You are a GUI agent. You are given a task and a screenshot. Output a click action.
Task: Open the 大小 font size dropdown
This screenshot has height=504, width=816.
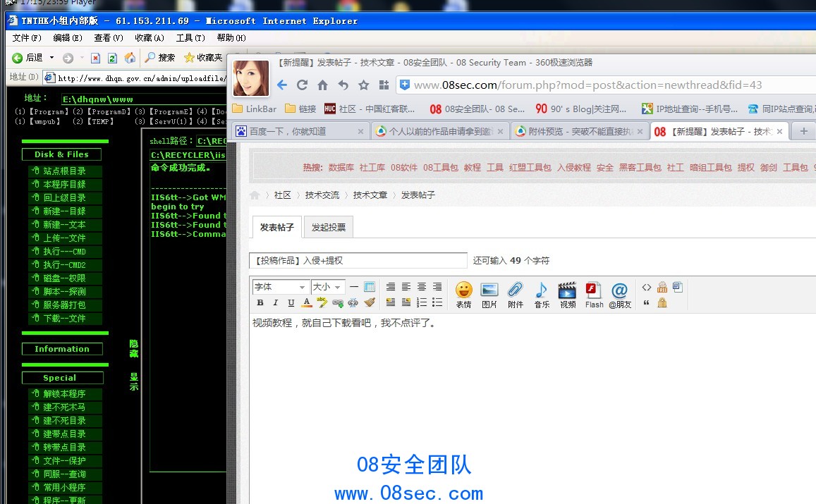[327, 287]
